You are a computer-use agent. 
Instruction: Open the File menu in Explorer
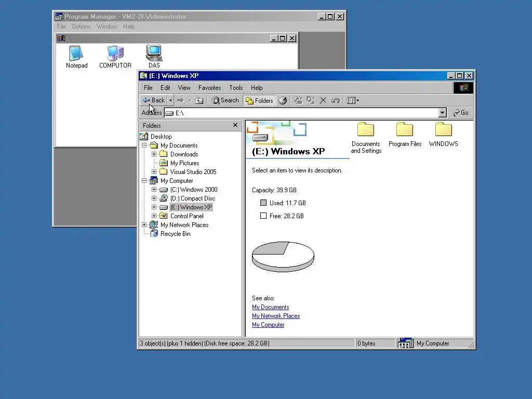[x=148, y=87]
